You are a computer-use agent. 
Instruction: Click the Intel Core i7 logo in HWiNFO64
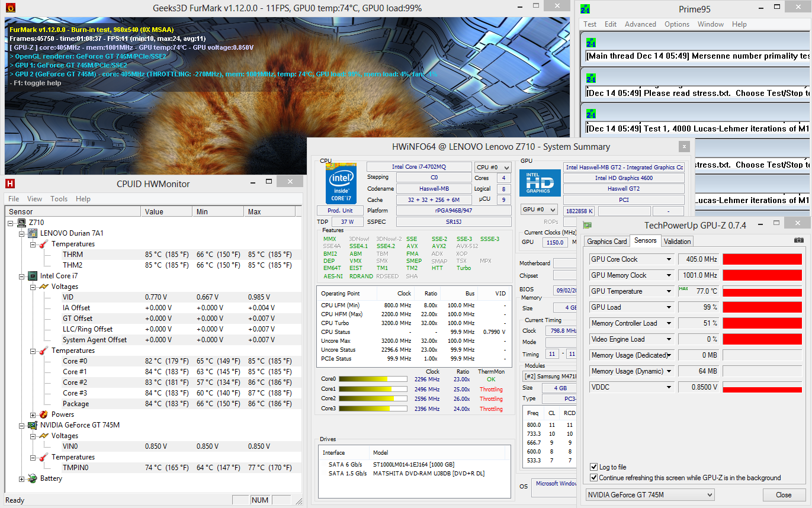pyautogui.click(x=341, y=183)
